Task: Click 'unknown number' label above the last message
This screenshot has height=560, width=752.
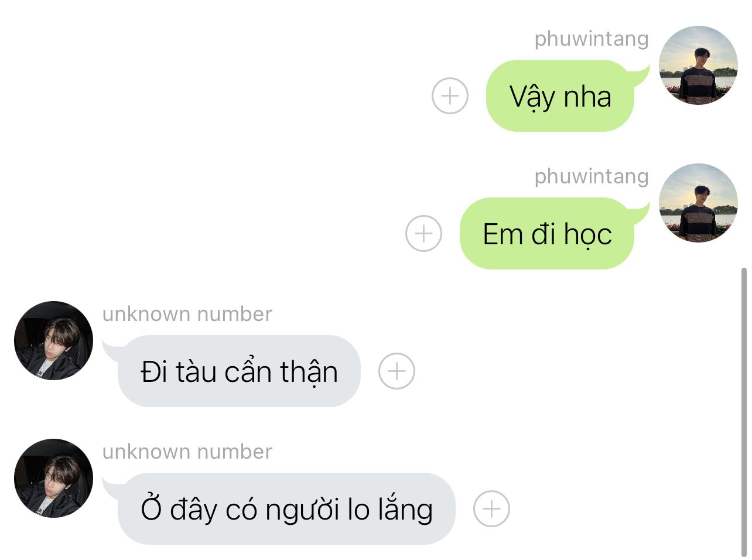Action: pyautogui.click(x=187, y=452)
